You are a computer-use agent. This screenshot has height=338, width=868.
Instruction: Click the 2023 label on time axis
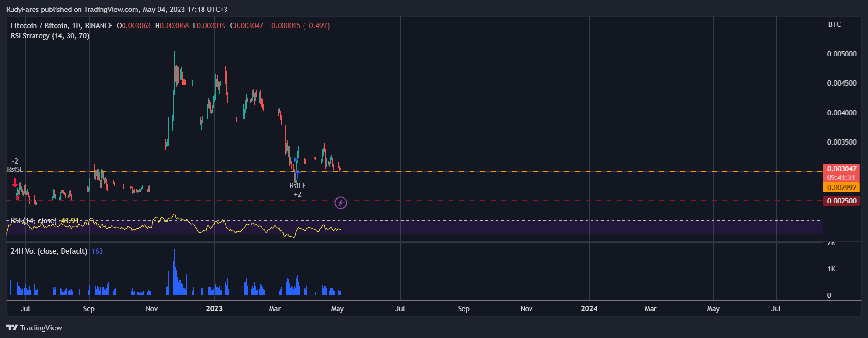(214, 309)
